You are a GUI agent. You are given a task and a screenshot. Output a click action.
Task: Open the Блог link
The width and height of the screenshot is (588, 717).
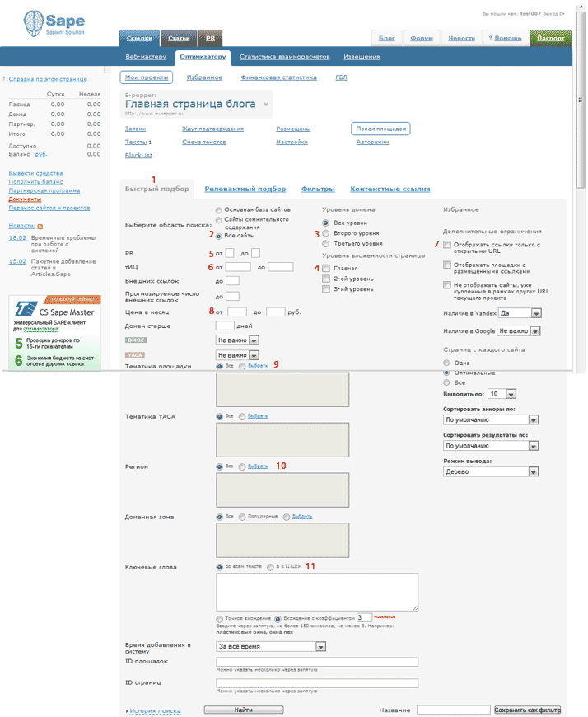point(387,39)
